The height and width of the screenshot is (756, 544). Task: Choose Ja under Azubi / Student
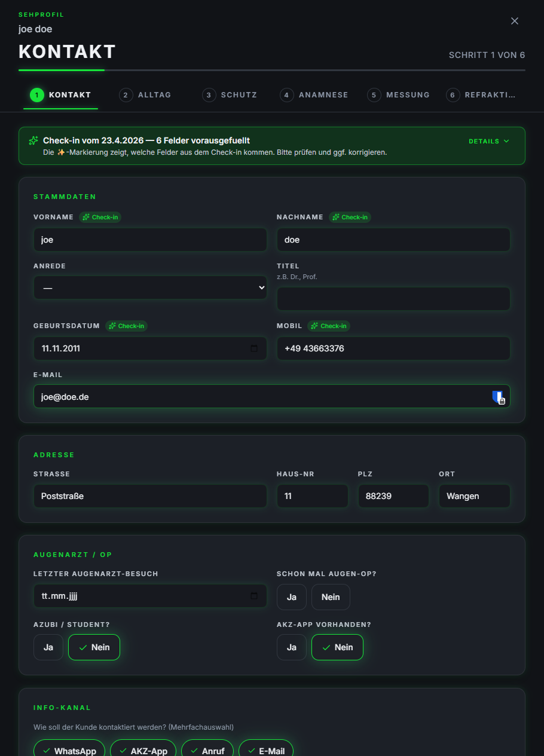(48, 647)
